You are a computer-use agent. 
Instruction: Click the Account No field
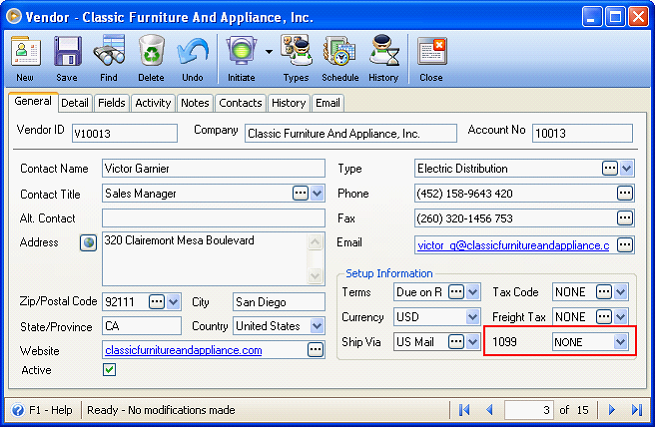[582, 133]
